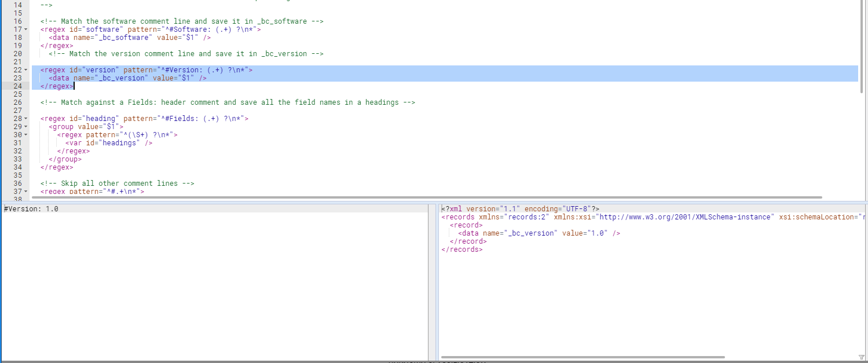The width and height of the screenshot is (868, 363).
Task: Click the xml version declaration in the output
Action: pyautogui.click(x=520, y=208)
